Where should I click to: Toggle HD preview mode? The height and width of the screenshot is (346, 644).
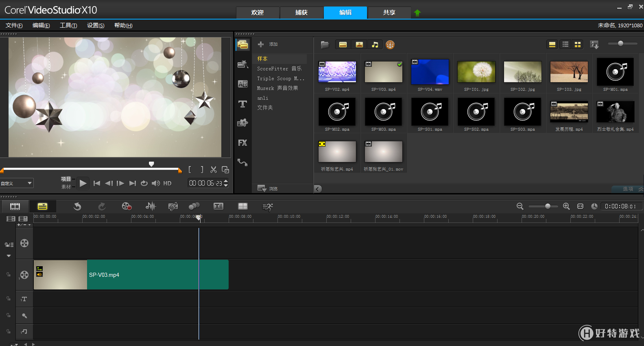pos(167,183)
